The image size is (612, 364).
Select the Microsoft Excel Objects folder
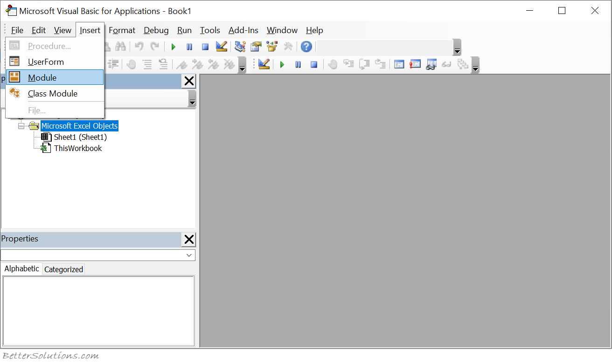pyautogui.click(x=79, y=126)
